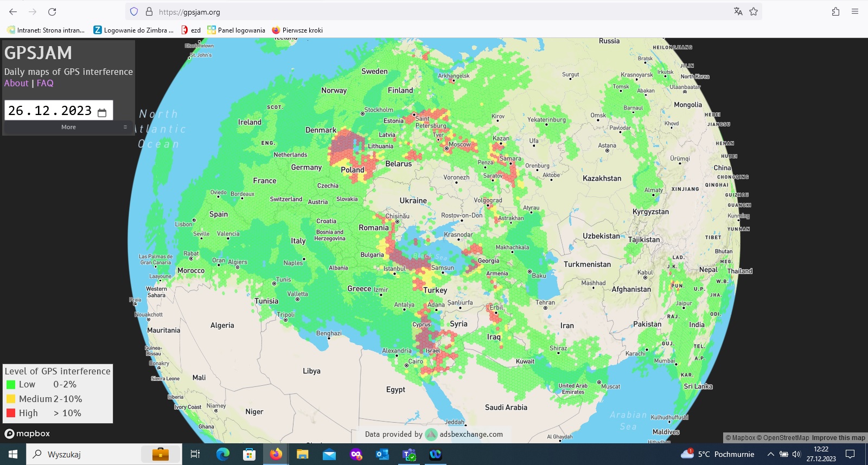The height and width of the screenshot is (465, 868).
Task: Open the ezd bookmark
Action: (x=191, y=30)
